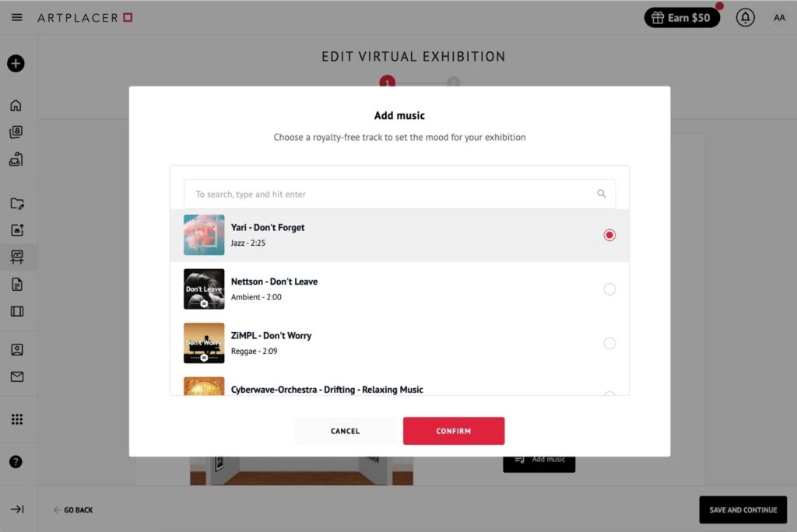Click "Cyberwave-Orchestra - Drifting - Relaxing Music" title
Screen dimensions: 797x532
327,390
